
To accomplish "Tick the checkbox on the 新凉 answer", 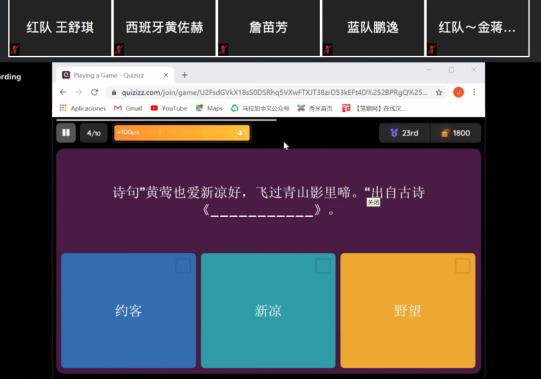I will [323, 266].
